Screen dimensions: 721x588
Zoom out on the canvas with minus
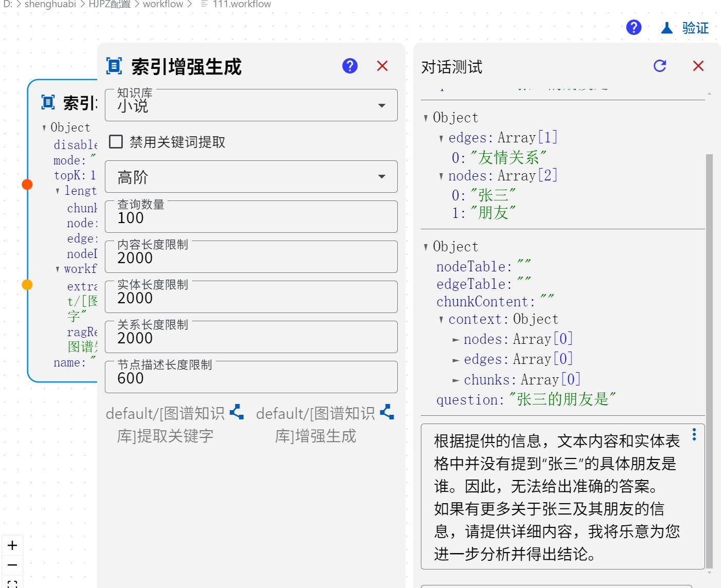[13, 565]
